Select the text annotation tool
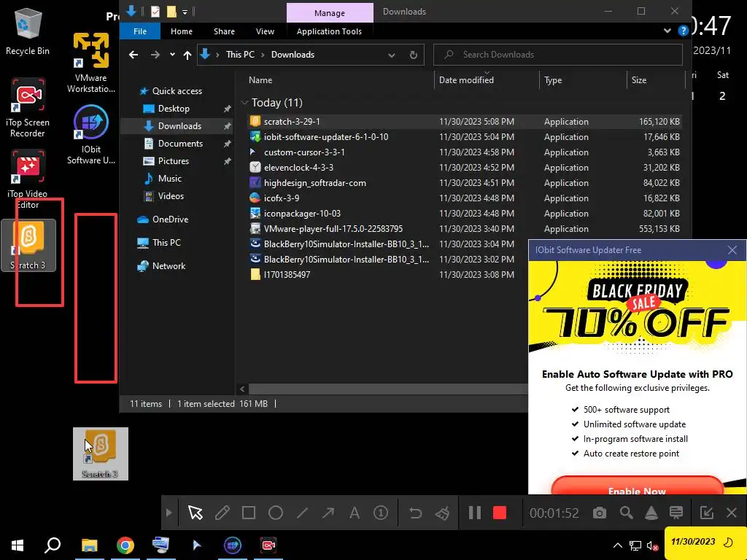This screenshot has height=560, width=747. click(x=355, y=513)
